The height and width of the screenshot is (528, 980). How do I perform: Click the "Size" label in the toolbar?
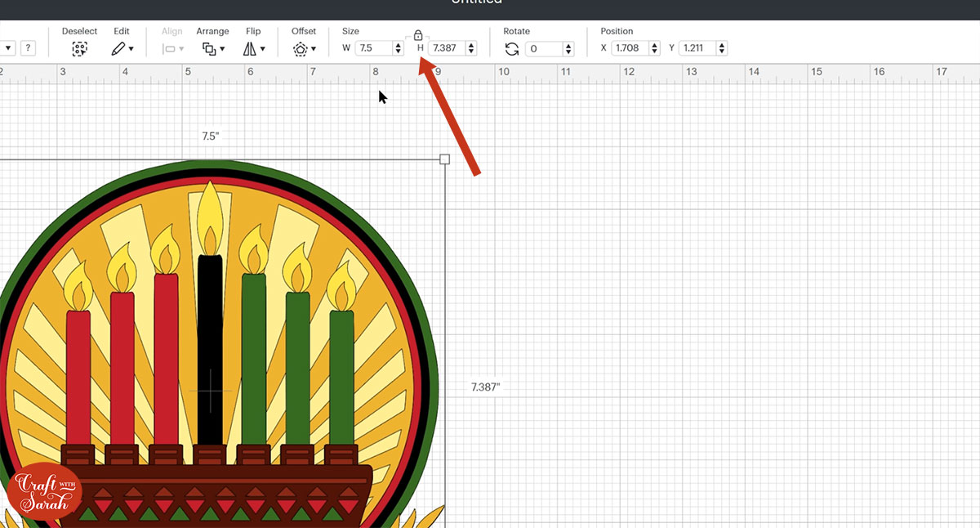coord(350,31)
